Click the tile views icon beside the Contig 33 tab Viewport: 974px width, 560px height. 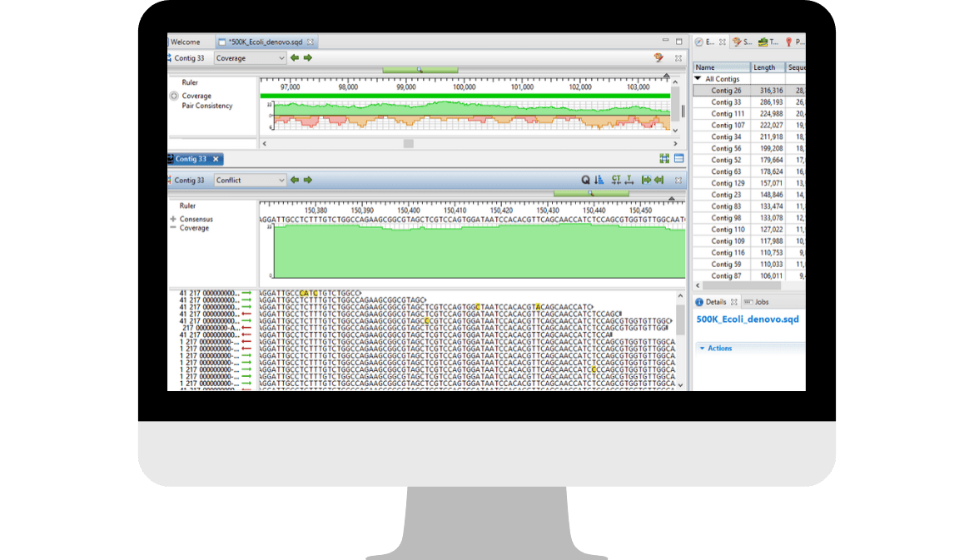point(664,158)
